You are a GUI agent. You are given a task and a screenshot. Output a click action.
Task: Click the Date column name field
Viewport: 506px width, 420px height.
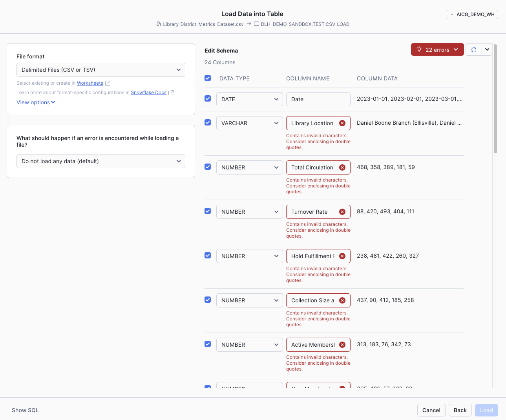318,99
